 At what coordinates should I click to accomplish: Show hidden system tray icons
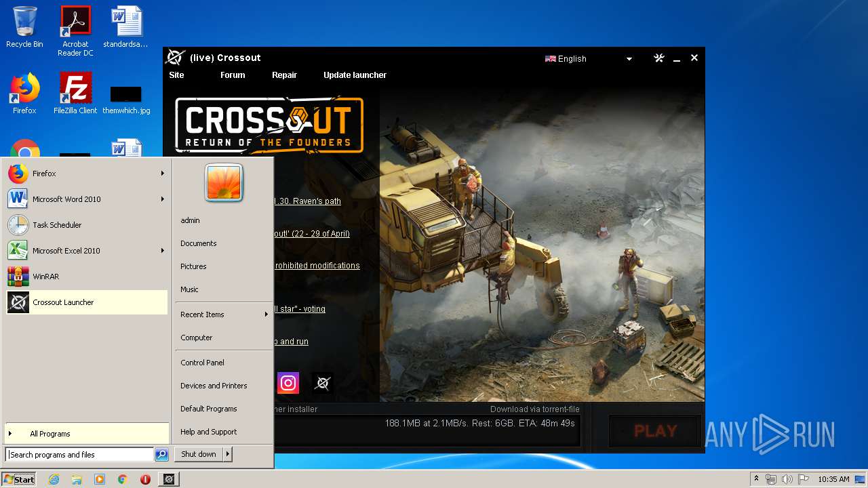point(757,479)
